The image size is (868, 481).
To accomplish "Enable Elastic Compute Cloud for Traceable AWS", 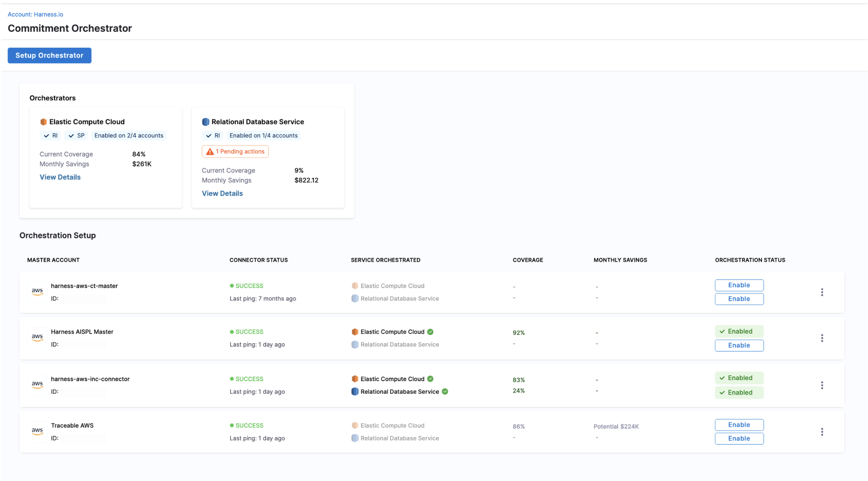I will [739, 425].
